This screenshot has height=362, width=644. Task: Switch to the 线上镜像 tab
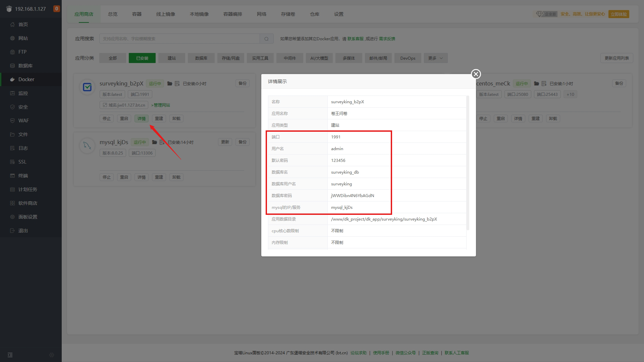point(166,14)
